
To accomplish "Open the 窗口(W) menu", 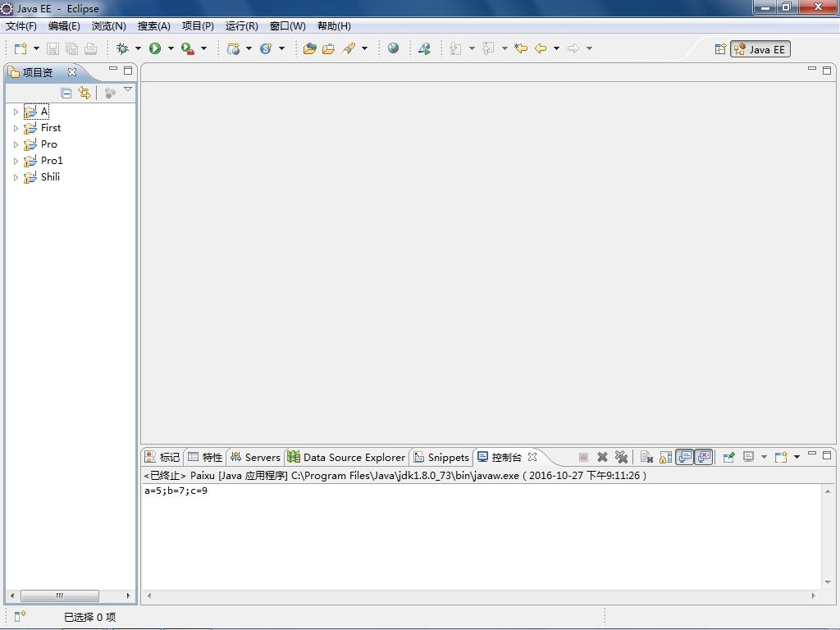I will click(x=288, y=25).
